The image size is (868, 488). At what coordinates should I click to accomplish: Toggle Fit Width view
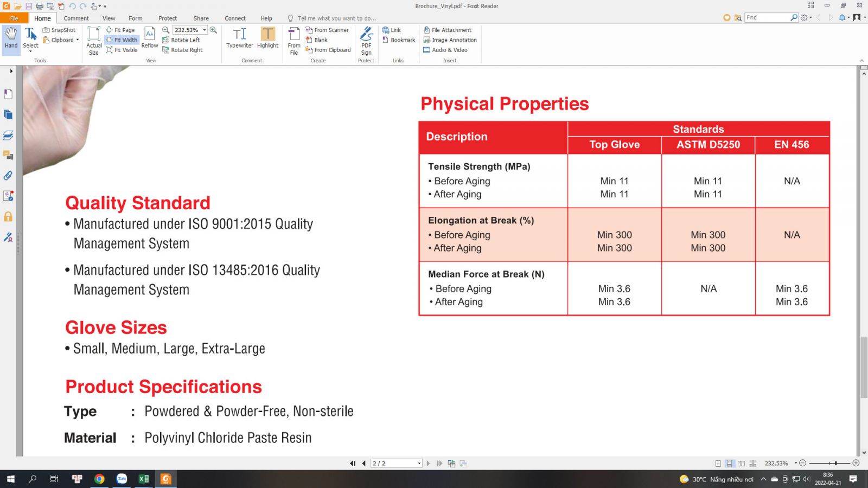tap(122, 40)
